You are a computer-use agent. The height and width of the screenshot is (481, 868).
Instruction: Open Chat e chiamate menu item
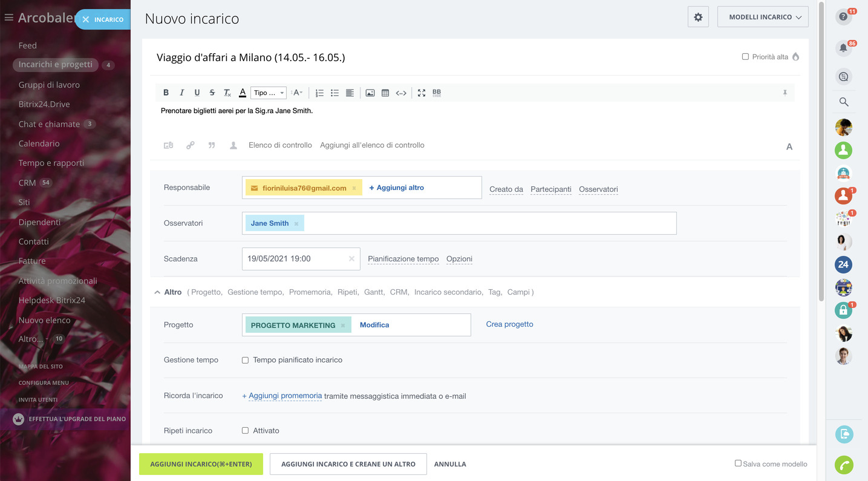tap(49, 124)
